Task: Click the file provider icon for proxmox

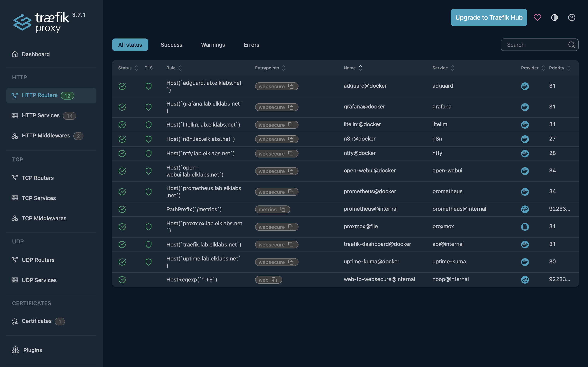Action: pos(525,227)
